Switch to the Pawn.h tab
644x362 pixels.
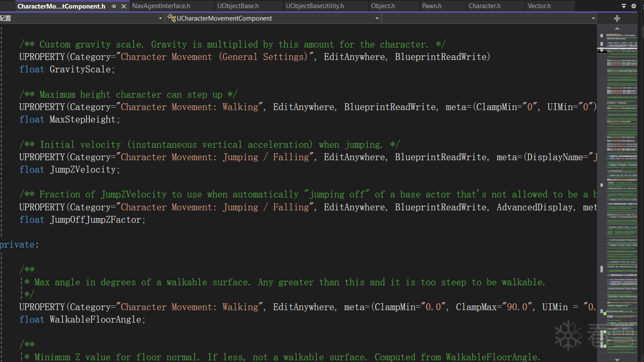tap(432, 6)
